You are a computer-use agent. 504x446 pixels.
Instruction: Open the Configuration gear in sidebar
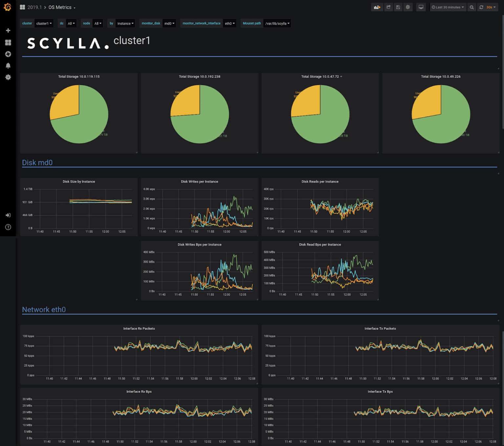[8, 77]
